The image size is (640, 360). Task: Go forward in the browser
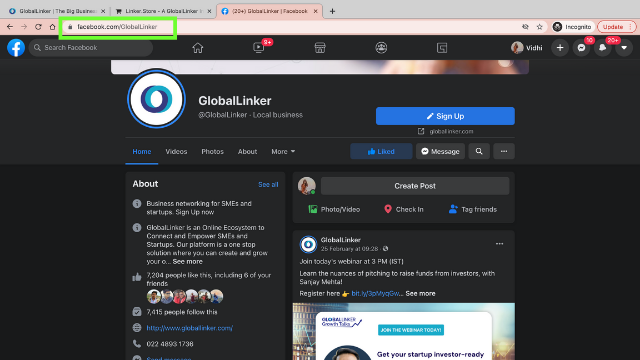24,27
